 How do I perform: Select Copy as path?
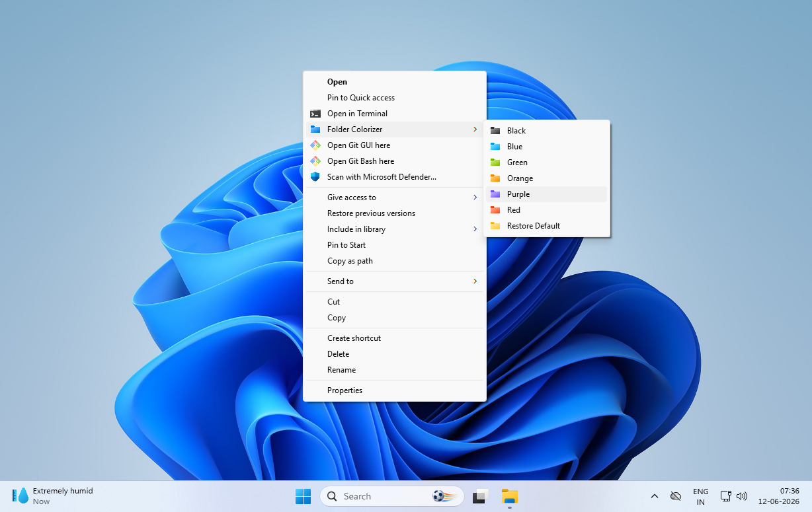[x=395, y=261]
